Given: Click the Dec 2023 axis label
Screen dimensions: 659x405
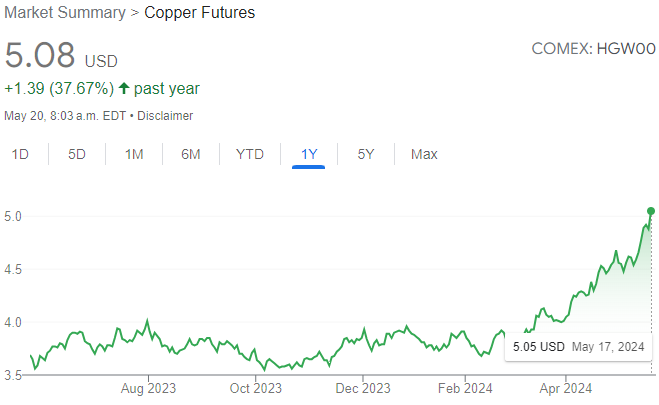Looking at the screenshot, I should click(362, 388).
